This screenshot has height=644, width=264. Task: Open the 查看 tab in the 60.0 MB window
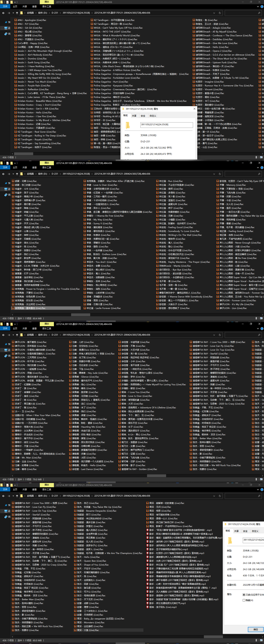[34, 489]
